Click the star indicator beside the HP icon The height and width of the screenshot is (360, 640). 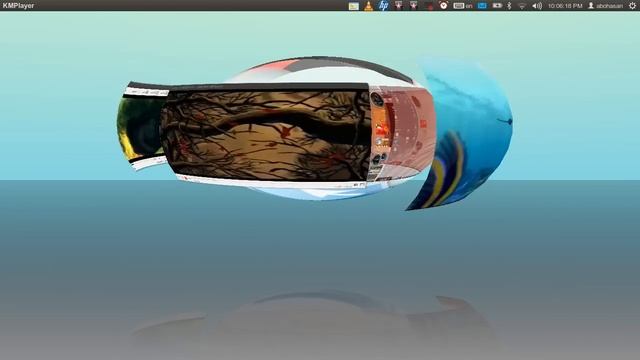[x=398, y=5]
